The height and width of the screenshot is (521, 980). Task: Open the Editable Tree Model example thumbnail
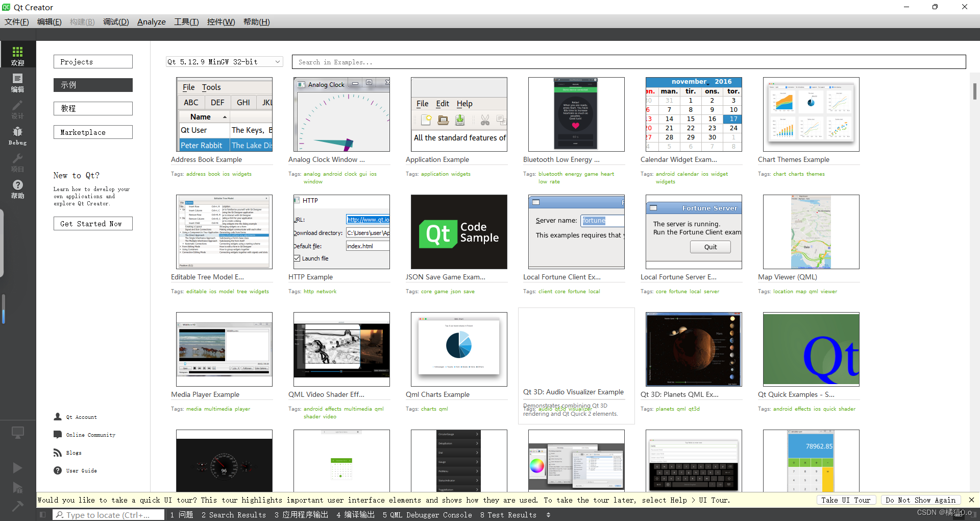click(224, 232)
